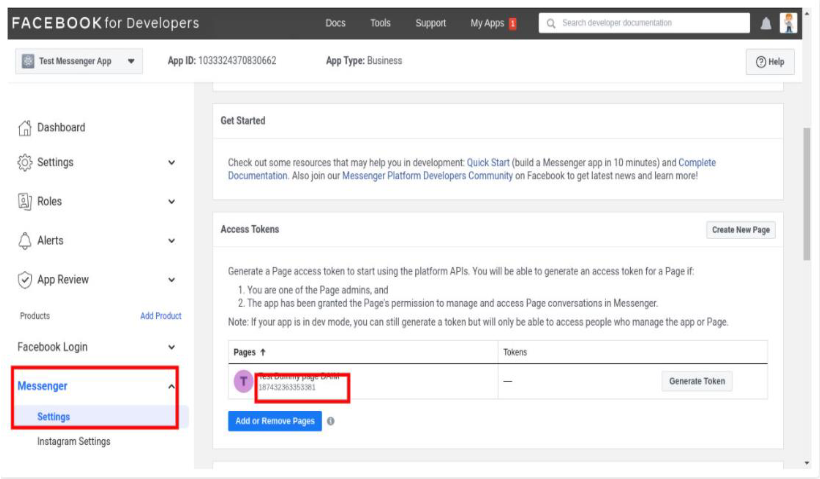The height and width of the screenshot is (479, 820).
Task: Click the App ID 1033324370830662 text
Action: (222, 61)
